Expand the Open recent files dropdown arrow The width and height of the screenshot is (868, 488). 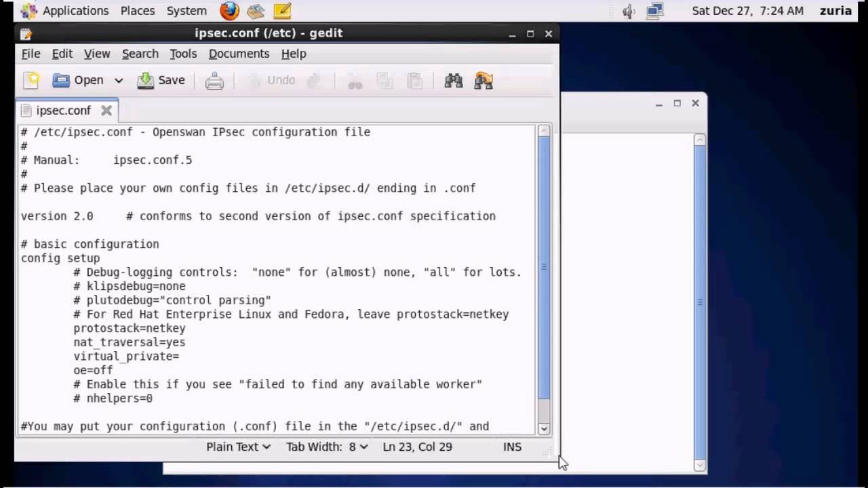click(119, 81)
